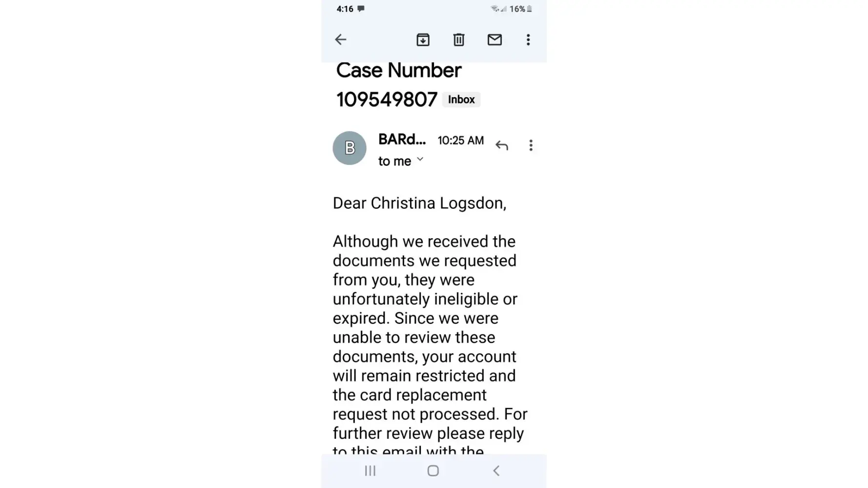Delete this email with trash icon
This screenshot has width=868, height=488.
pos(458,40)
